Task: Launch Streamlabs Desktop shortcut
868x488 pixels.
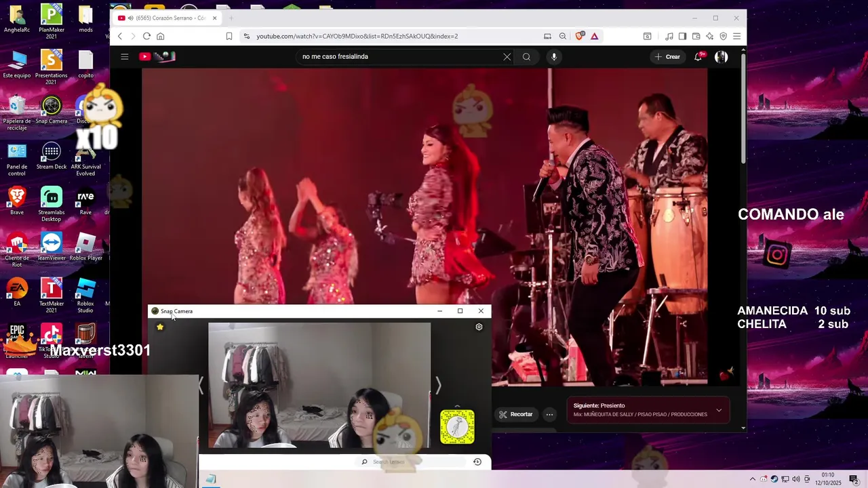Action: tap(51, 204)
